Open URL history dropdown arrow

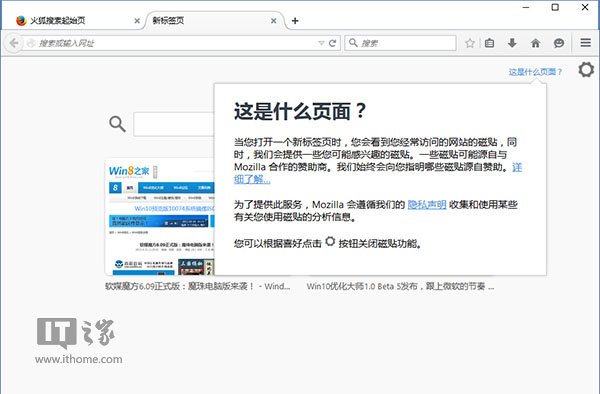(321, 43)
